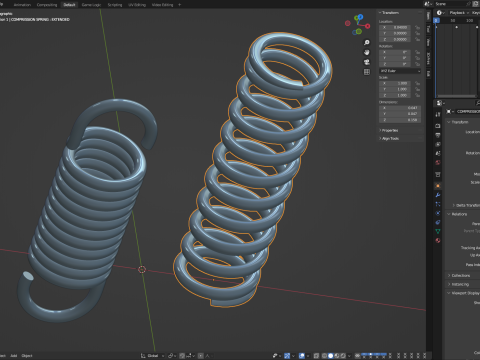Switch to the Animation workspace tab
The width and height of the screenshot is (480, 360).
22,5
